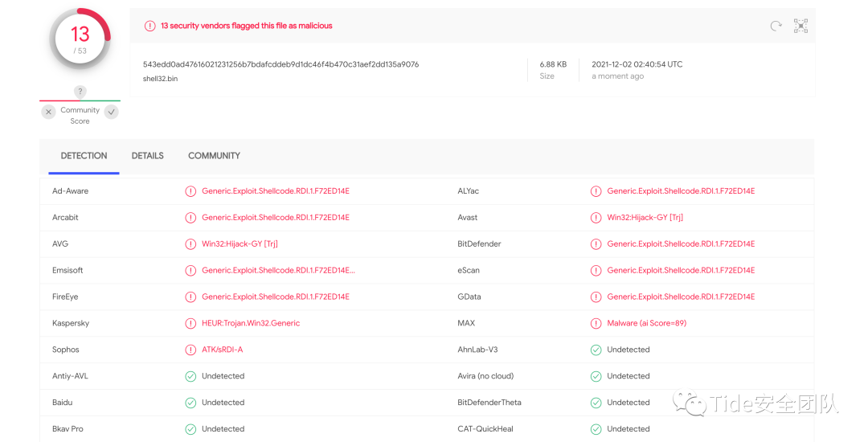Click Kaspersky result HEUR:Trojan.Win32.Generic
This screenshot has width=868, height=442.
pyautogui.click(x=251, y=323)
